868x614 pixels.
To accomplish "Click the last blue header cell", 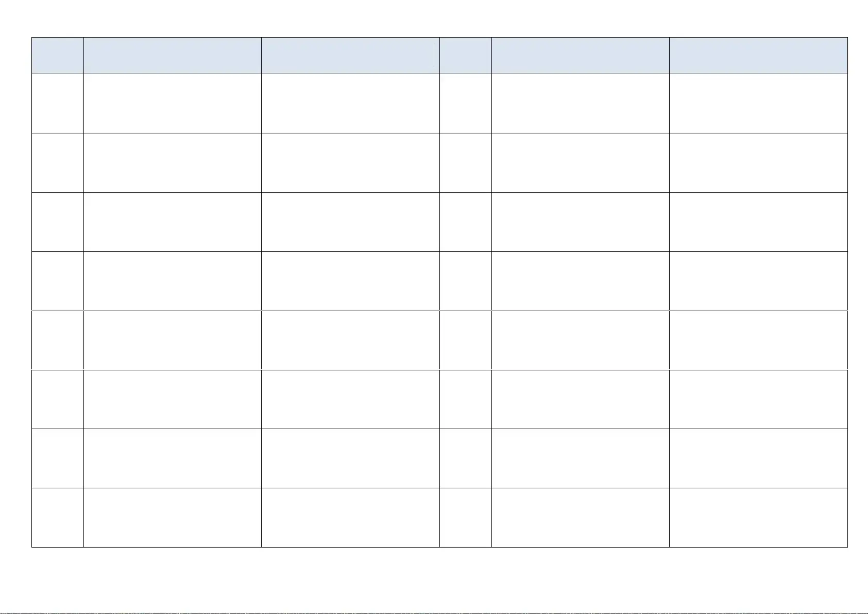I will pos(758,56).
